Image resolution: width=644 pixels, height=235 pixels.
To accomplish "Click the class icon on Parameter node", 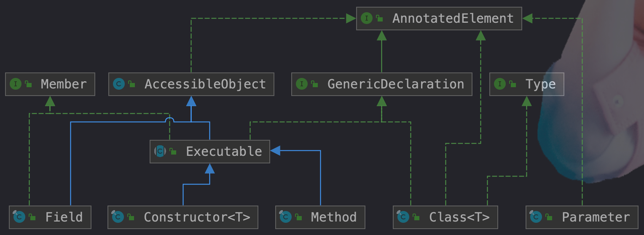I will [536, 217].
